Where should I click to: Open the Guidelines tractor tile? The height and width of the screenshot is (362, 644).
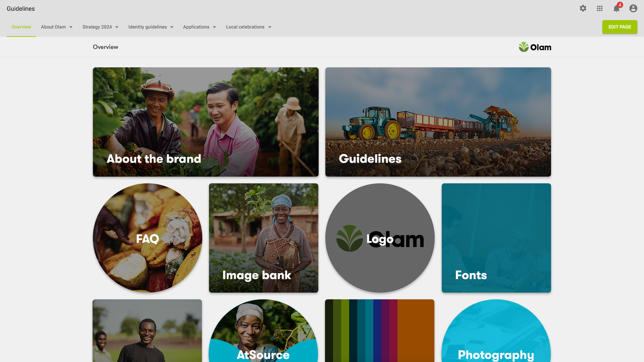tap(438, 122)
